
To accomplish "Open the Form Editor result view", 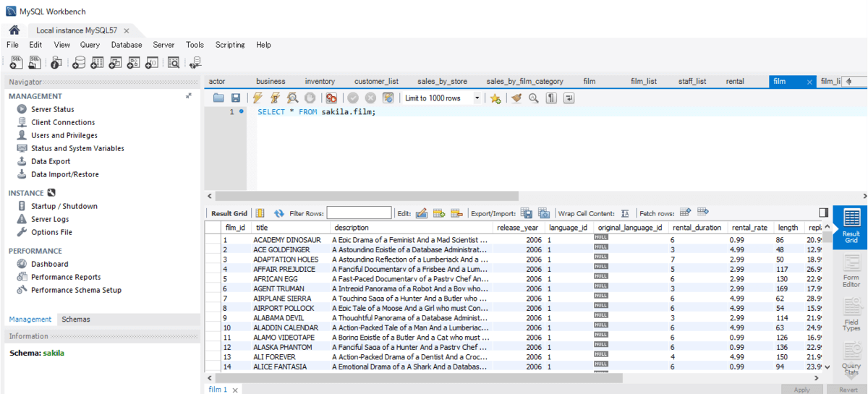I will pyautogui.click(x=851, y=269).
